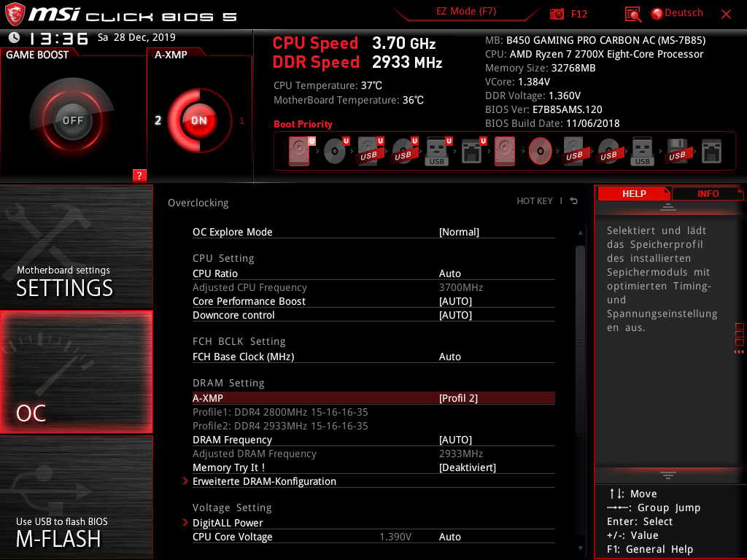This screenshot has height=560, width=747.
Task: Click the red question mark help icon
Action: tap(139, 175)
